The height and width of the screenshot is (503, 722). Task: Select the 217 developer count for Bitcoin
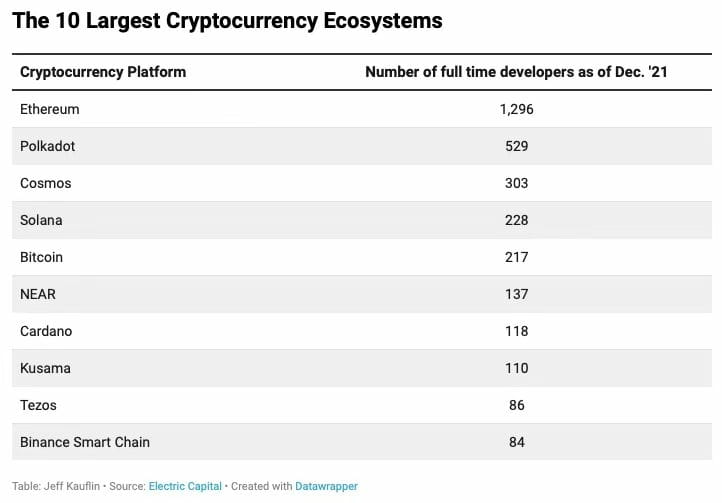[x=516, y=257]
